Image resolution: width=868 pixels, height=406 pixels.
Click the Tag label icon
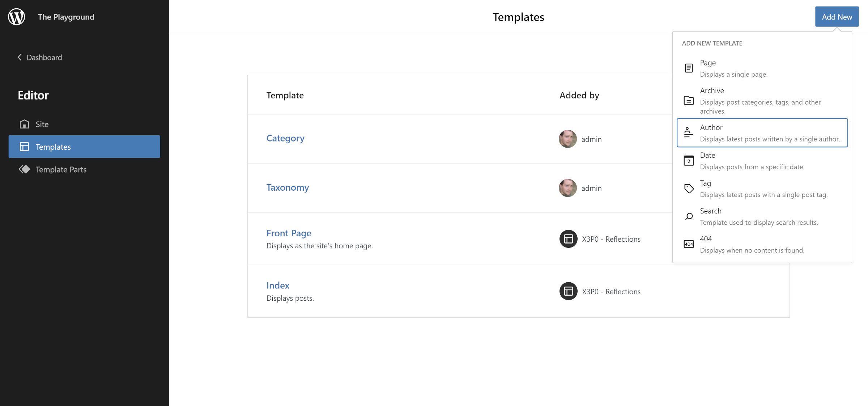pos(689,188)
